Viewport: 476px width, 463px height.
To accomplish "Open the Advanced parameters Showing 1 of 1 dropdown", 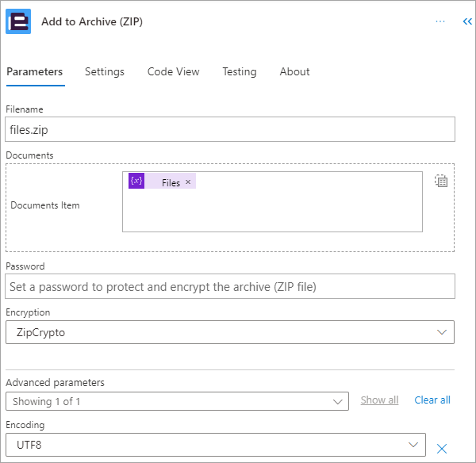I will click(177, 401).
